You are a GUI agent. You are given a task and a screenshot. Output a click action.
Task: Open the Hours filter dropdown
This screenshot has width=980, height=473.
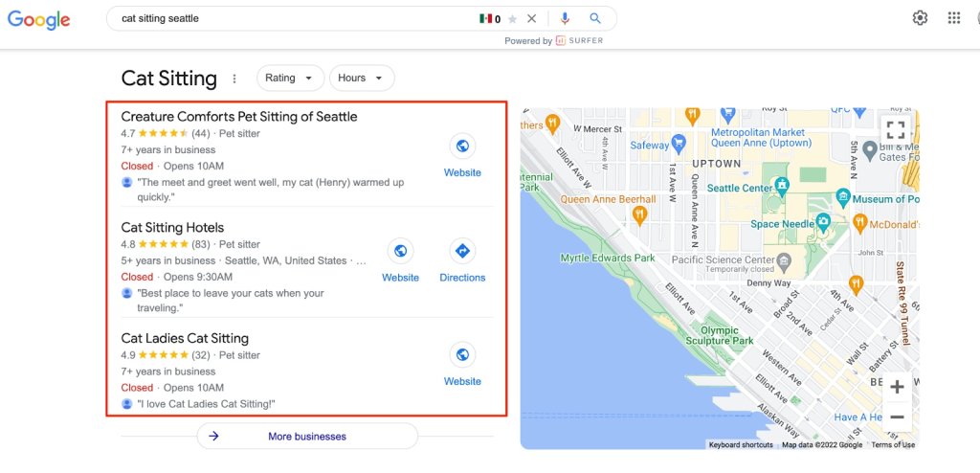click(362, 79)
